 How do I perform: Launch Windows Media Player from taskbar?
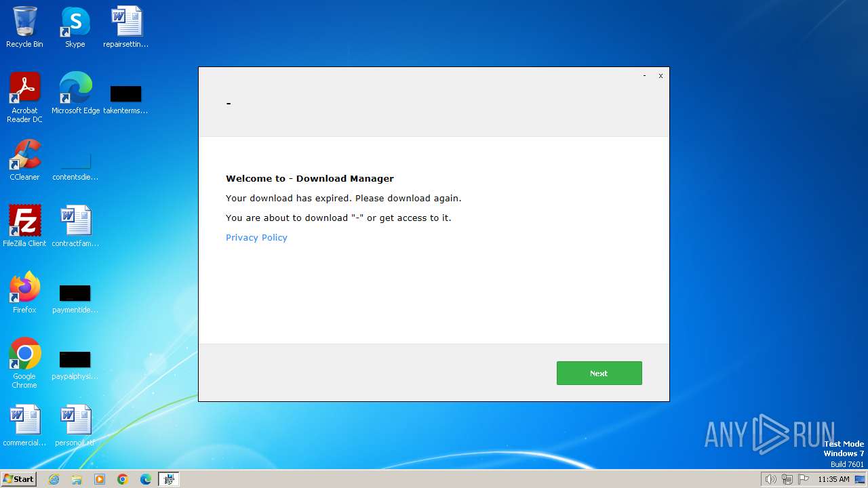click(100, 479)
